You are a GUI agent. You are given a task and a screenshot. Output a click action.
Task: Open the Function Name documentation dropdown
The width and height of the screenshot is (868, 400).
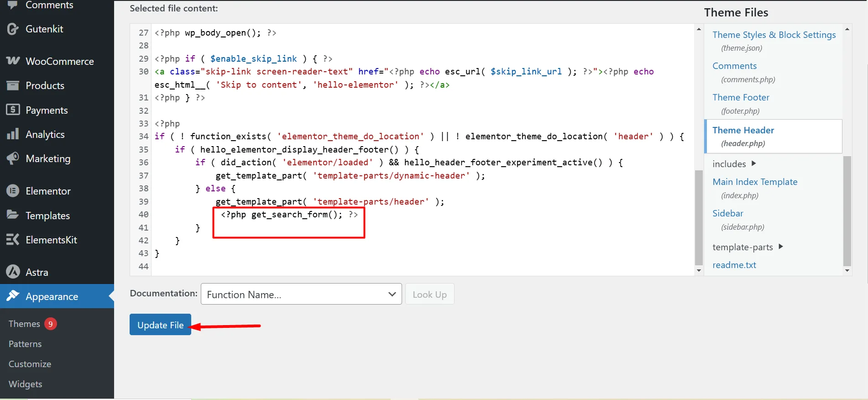pos(301,294)
